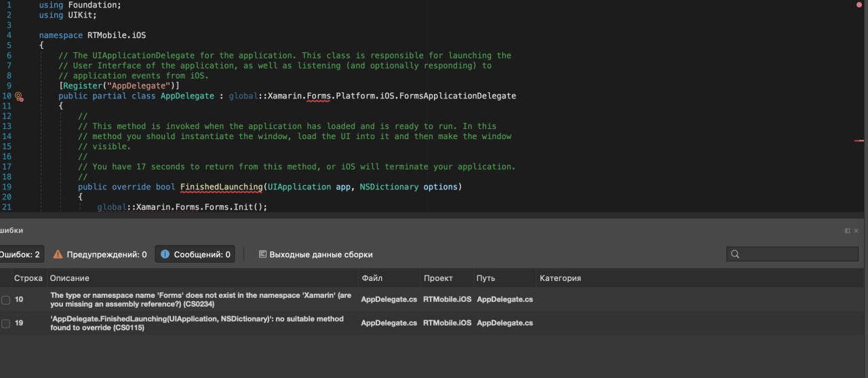Check the checkbox for the line 10 error
The image size is (868, 378).
5,299
